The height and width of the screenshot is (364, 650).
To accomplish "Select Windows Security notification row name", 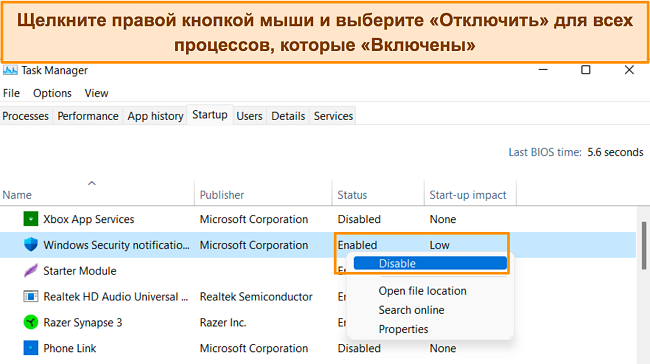I will tap(116, 245).
